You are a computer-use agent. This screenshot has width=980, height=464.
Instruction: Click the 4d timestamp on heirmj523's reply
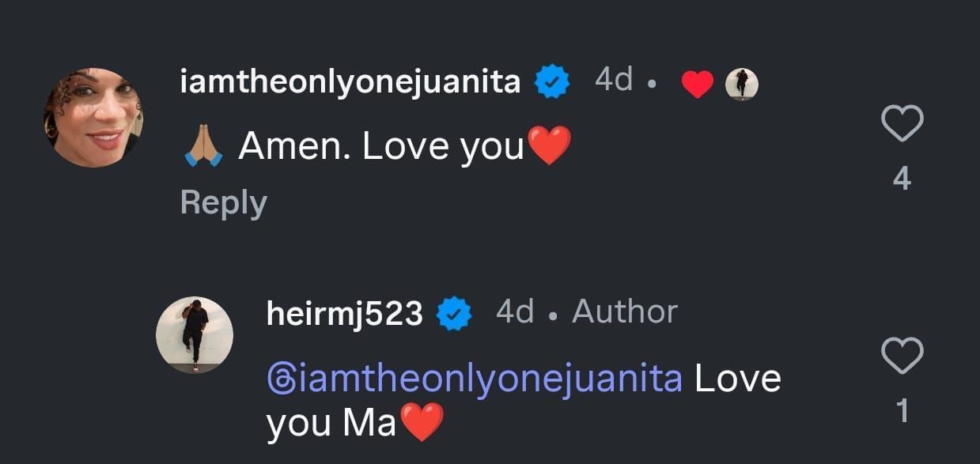pyautogui.click(x=515, y=312)
